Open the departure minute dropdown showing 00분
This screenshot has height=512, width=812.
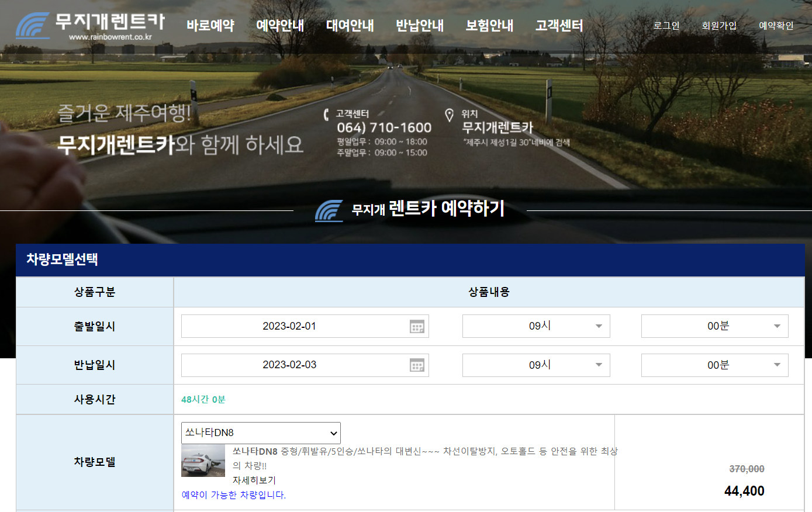714,326
